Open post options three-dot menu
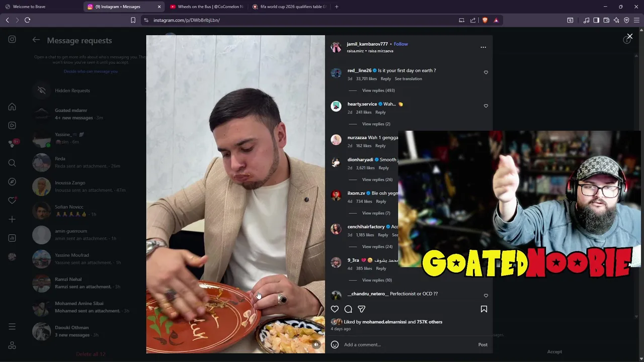This screenshot has width=644, height=362. [x=483, y=47]
